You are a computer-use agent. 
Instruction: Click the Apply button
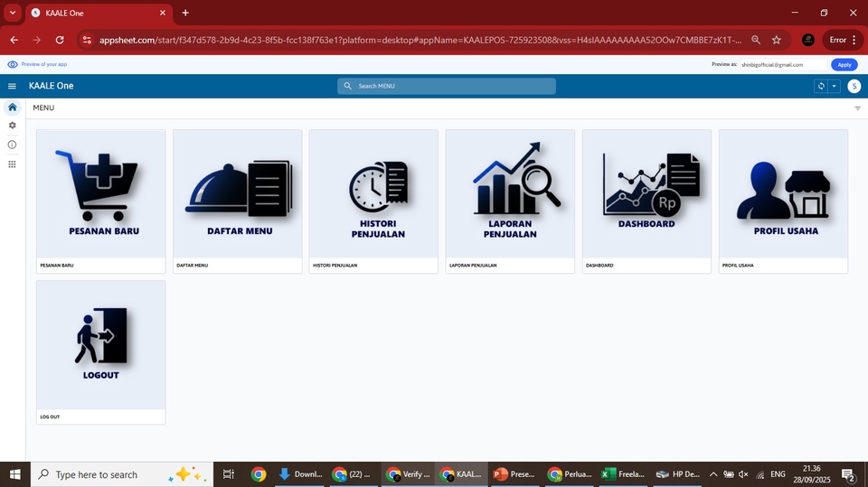(x=844, y=65)
